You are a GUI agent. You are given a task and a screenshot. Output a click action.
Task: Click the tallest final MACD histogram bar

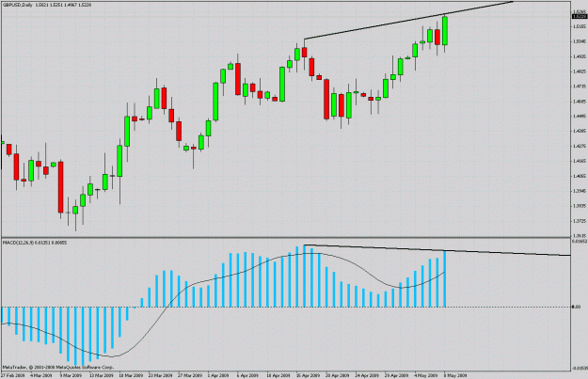[445, 279]
